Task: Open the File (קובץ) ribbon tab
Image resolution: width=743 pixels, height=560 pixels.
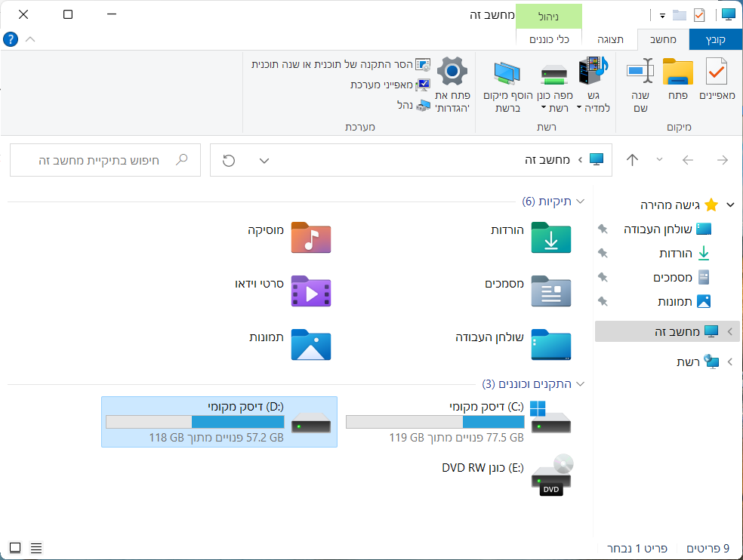Action: click(716, 39)
